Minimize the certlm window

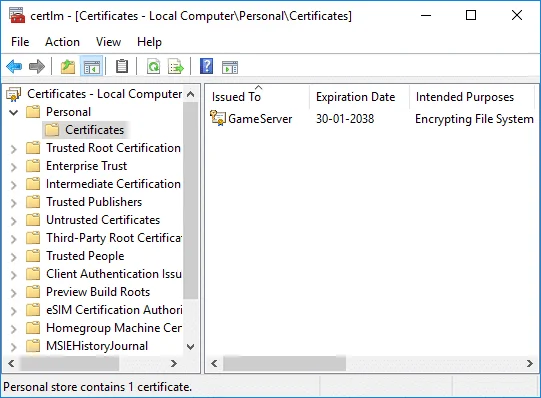[426, 15]
